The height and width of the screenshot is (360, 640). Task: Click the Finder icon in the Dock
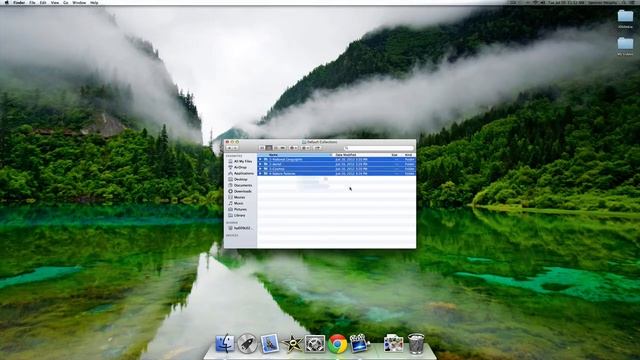[225, 343]
